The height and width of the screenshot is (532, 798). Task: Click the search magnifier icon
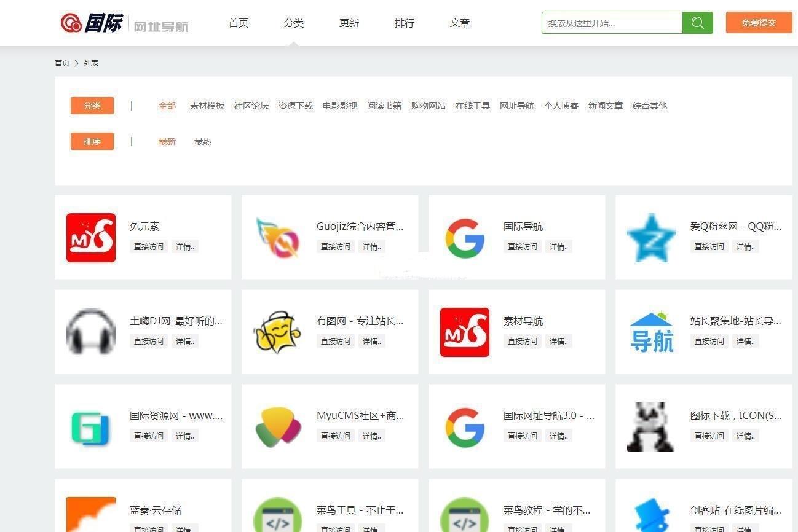click(697, 23)
